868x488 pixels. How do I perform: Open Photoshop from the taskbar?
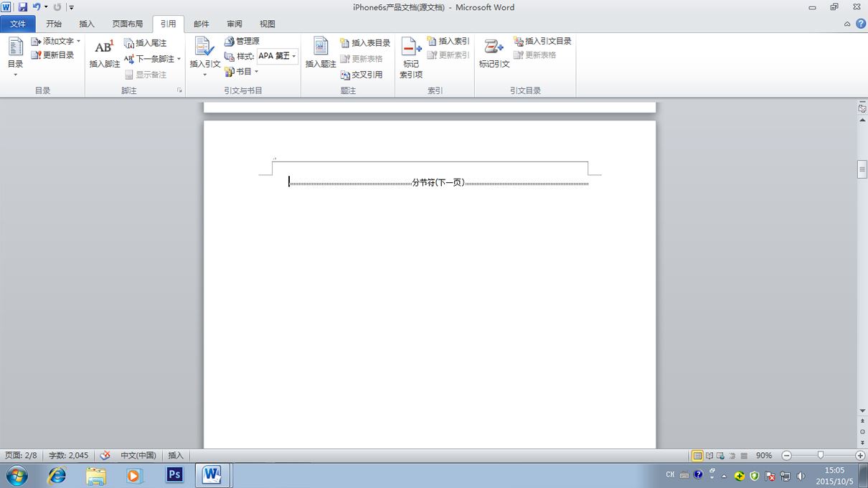tap(174, 475)
